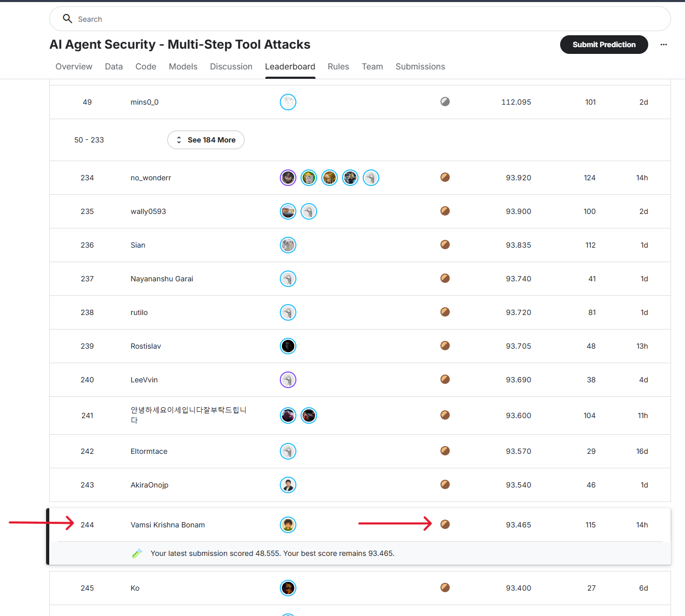This screenshot has width=685, height=616.
Task: Click LeeVvin's purple-ringed avatar
Action: (288, 380)
